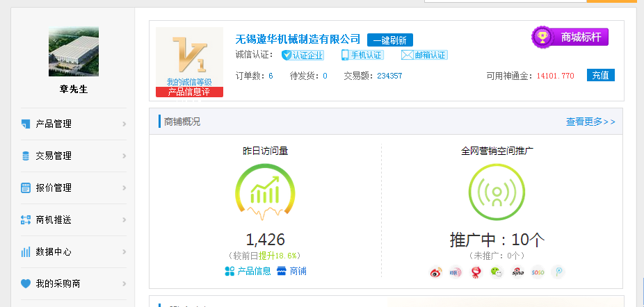The height and width of the screenshot is (307, 644).
Task: Click the 充值 recharge button
Action: click(x=600, y=75)
